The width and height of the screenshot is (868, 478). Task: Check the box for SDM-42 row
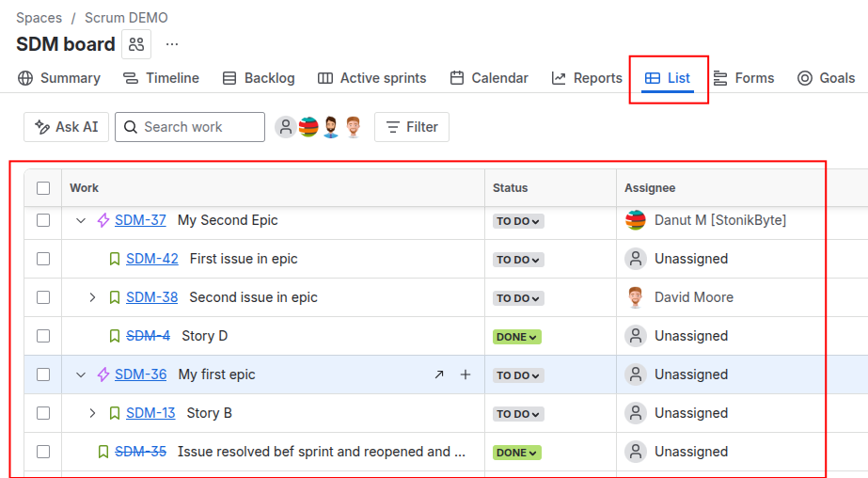click(x=43, y=259)
